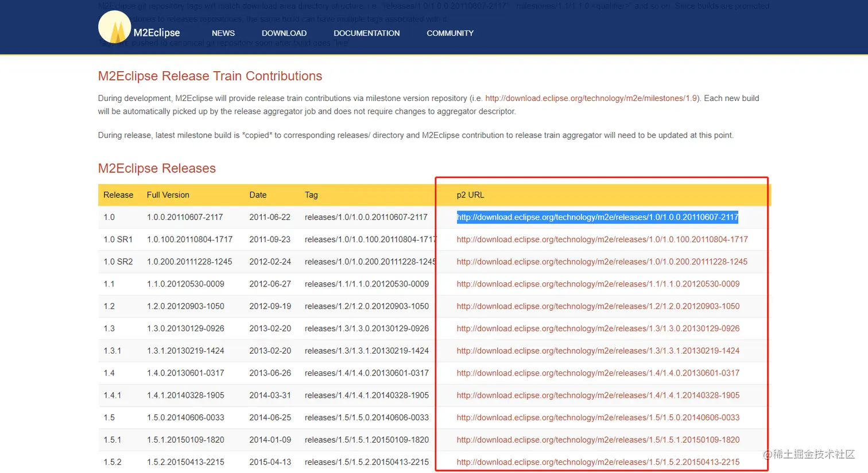The height and width of the screenshot is (473, 868).
Task: Click the Release column header
Action: click(118, 195)
